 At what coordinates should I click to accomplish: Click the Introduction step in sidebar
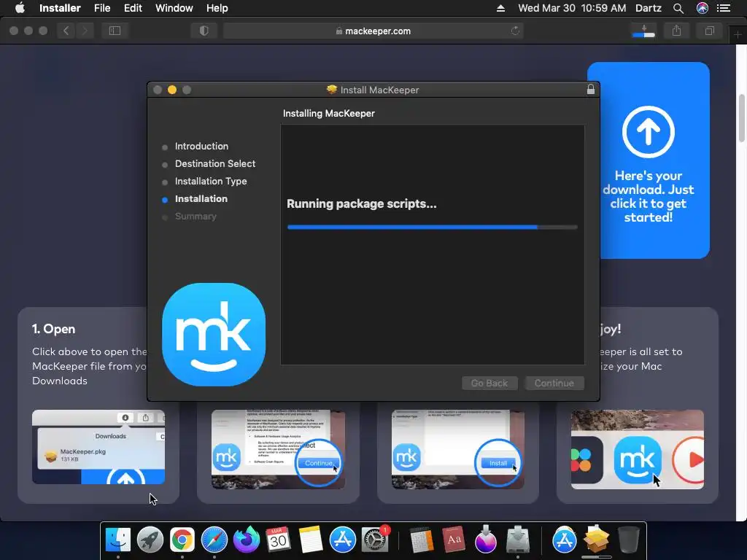201,146
